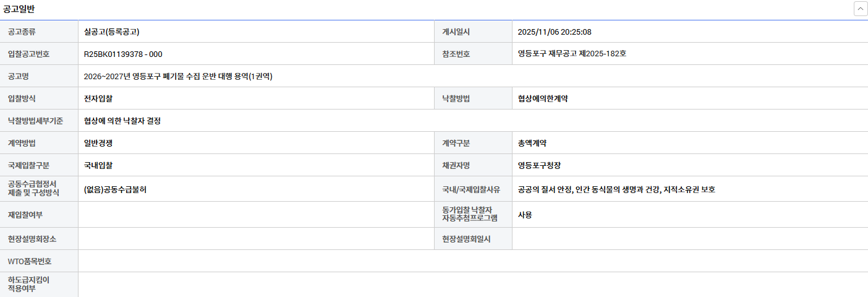
Task: Click the posting date 2025/11/06 20:25:08
Action: pos(555,32)
